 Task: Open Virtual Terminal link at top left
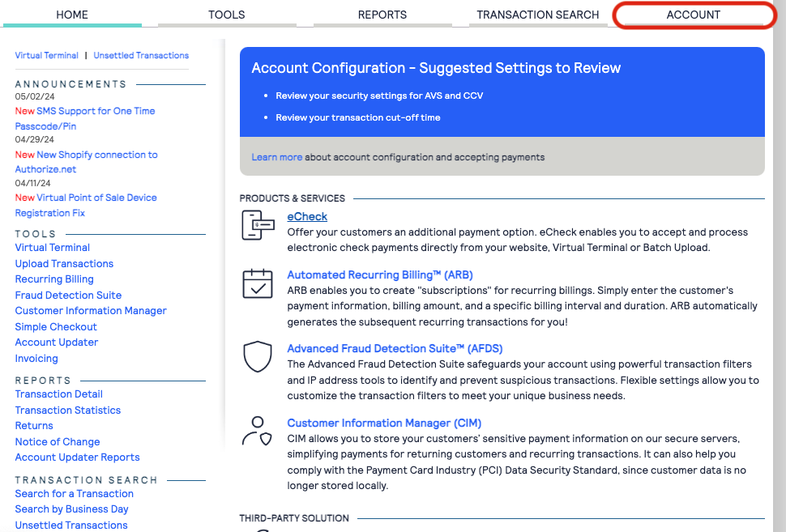pos(46,56)
